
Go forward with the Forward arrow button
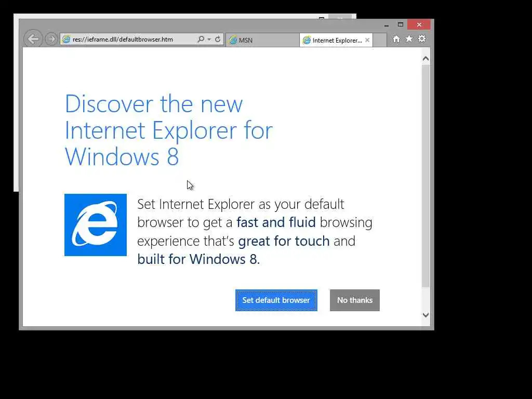(51, 39)
